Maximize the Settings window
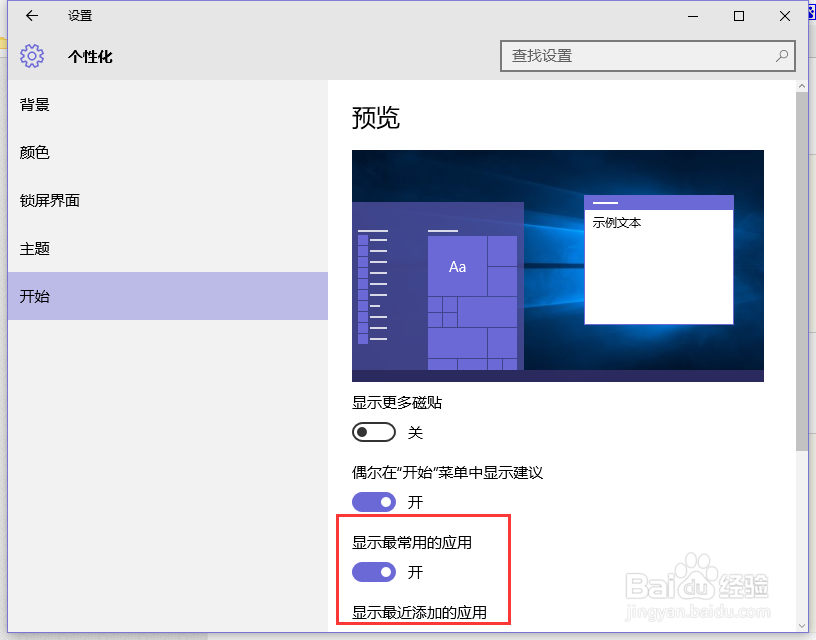 pos(739,16)
